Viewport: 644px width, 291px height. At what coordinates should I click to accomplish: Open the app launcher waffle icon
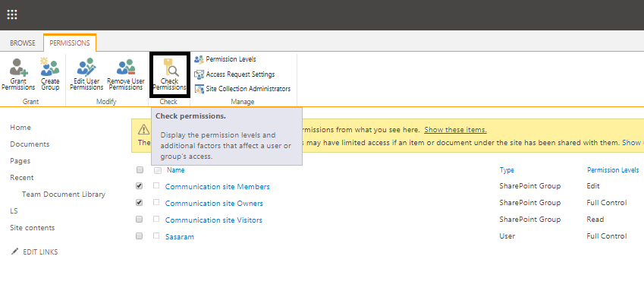(12, 15)
